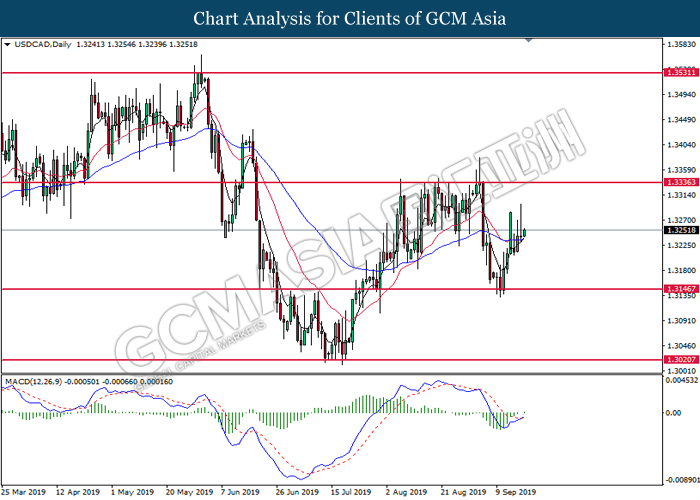The image size is (700, 500).
Task: Click the 1 May 2019 date label
Action: (133, 492)
